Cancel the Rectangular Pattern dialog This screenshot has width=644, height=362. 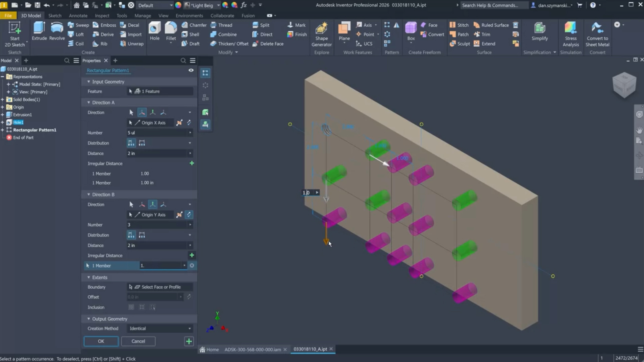(138, 341)
